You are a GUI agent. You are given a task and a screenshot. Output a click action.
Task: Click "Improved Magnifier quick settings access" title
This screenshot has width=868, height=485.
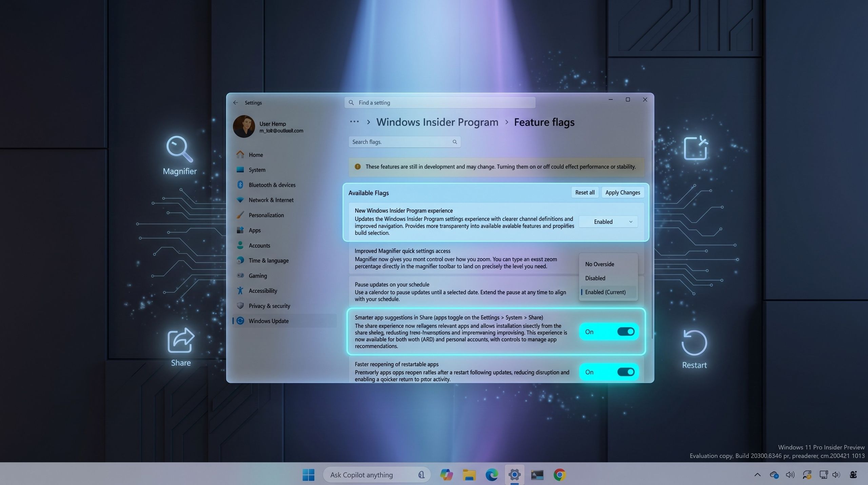[402, 251]
